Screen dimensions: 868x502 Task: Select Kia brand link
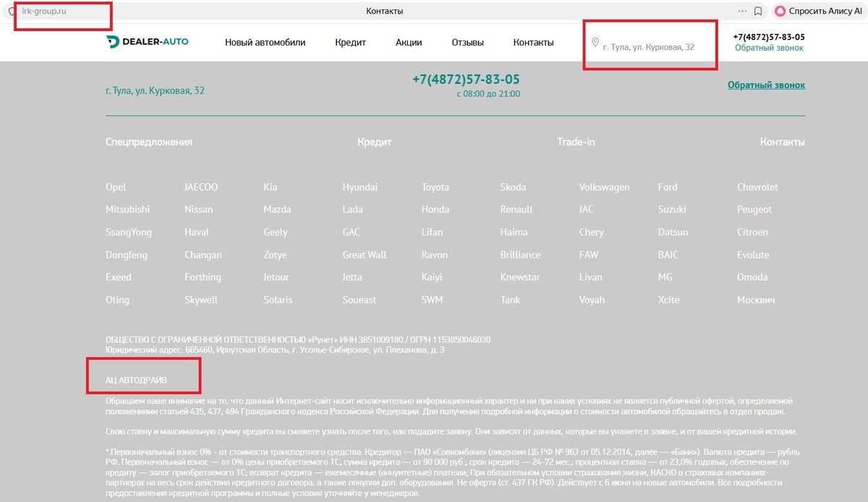(x=270, y=187)
